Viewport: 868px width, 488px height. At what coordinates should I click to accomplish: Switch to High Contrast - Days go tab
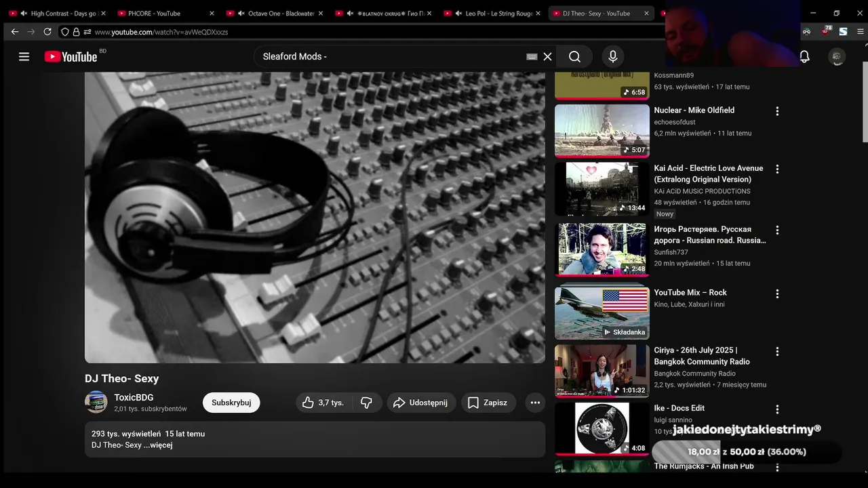click(56, 14)
